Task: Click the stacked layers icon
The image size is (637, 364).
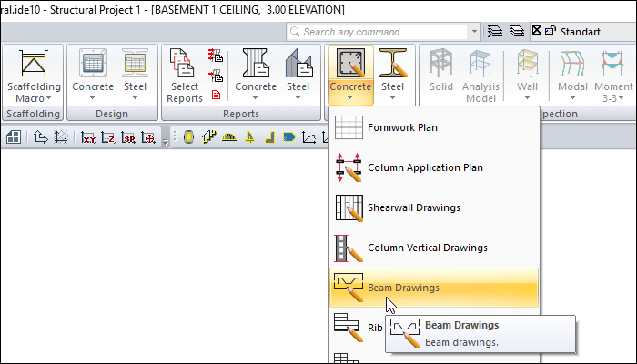Action: click(517, 31)
